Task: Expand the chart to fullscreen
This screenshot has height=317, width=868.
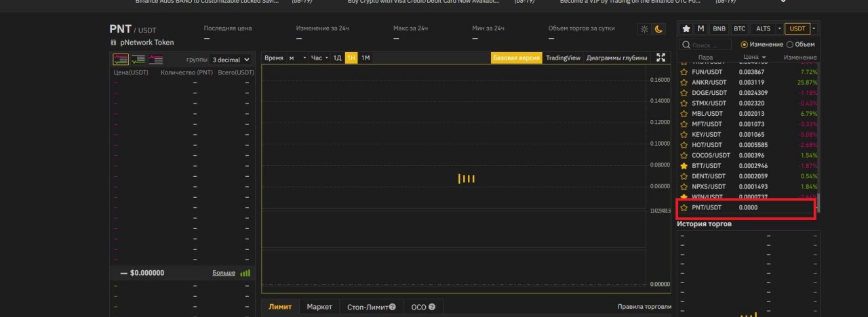Action: coord(660,58)
